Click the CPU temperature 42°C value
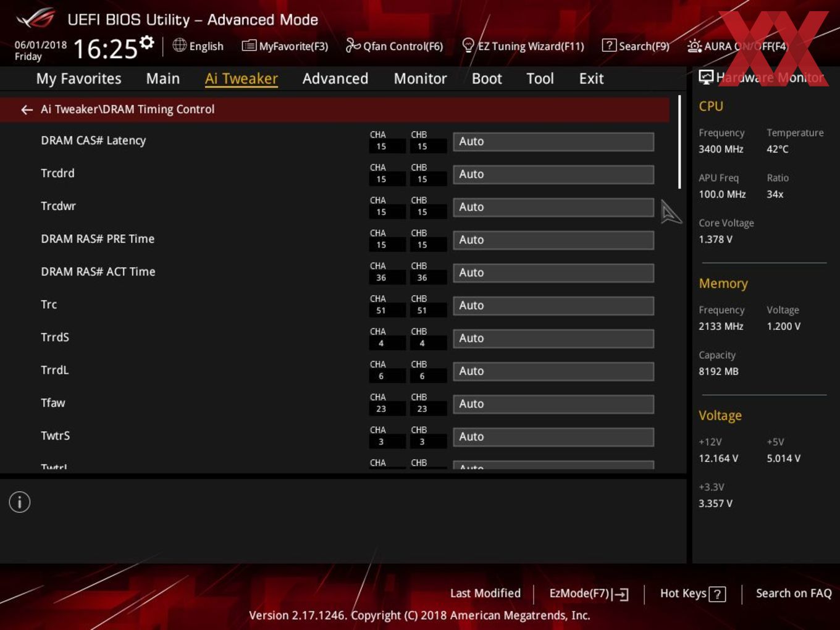Screen dimensions: 840x630 tap(778, 149)
